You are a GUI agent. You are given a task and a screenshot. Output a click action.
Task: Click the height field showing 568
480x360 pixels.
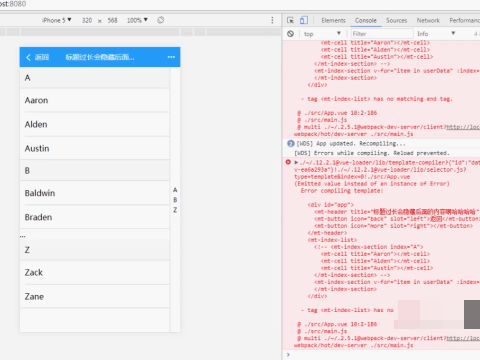click(x=112, y=20)
